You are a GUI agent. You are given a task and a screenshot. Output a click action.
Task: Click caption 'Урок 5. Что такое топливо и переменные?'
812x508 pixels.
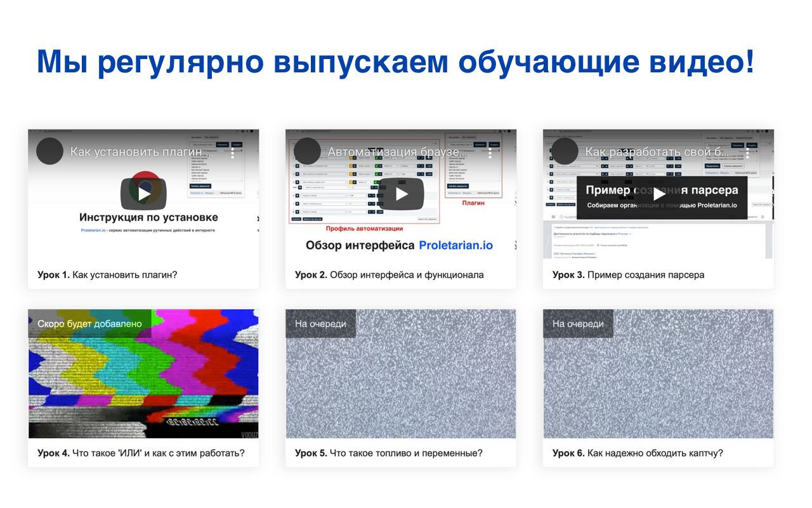[389, 453]
